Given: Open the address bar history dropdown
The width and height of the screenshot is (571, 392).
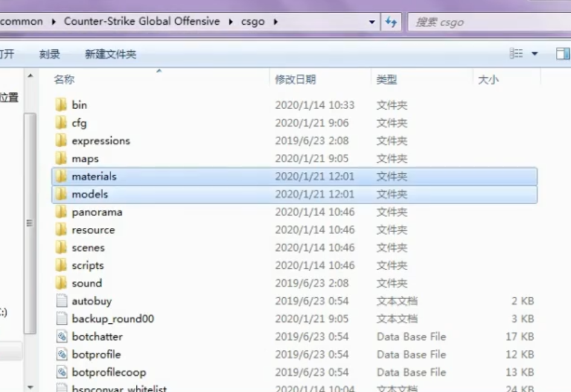Looking at the screenshot, I should pos(372,22).
